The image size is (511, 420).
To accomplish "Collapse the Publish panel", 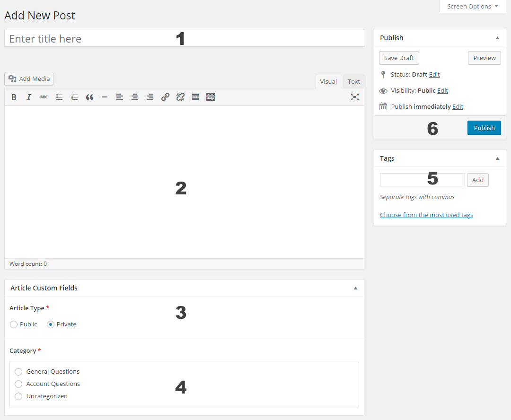I will point(497,38).
